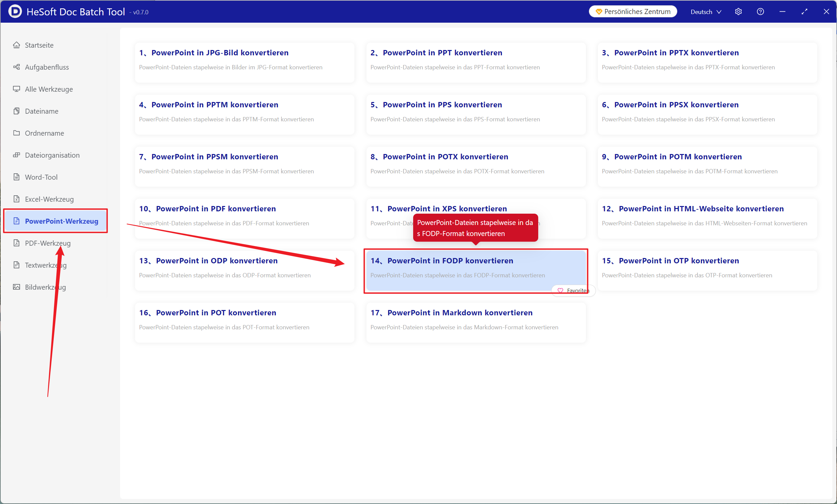Open settings via gear icon

coord(738,12)
